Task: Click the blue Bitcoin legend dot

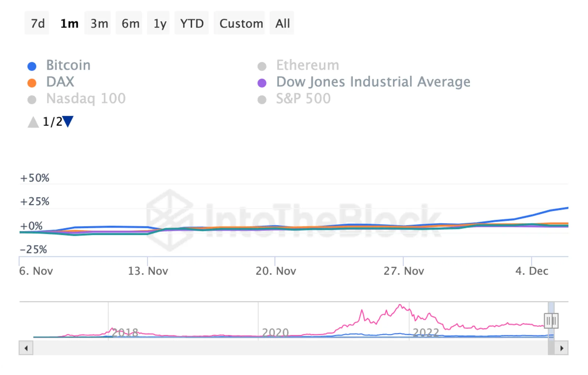Action: [x=32, y=66]
